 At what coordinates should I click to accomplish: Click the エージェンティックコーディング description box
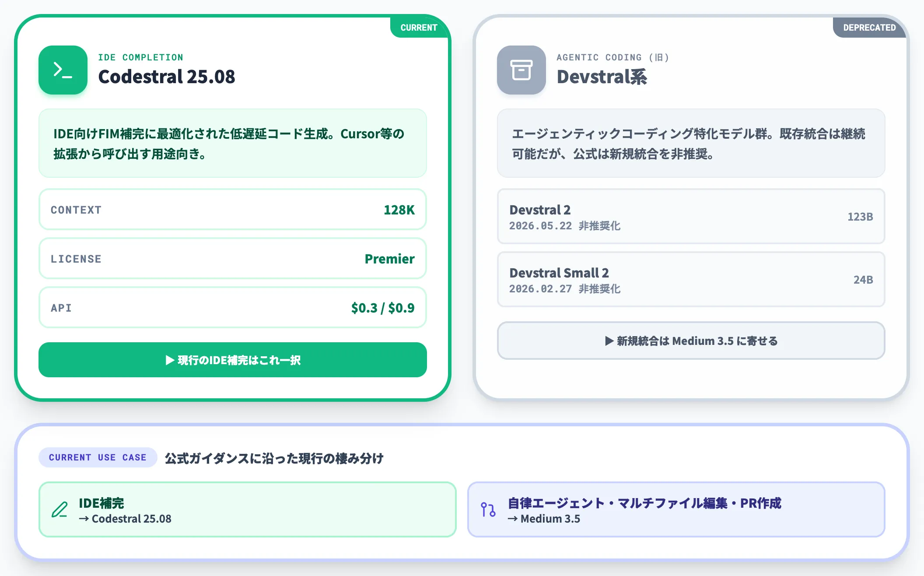(x=691, y=143)
